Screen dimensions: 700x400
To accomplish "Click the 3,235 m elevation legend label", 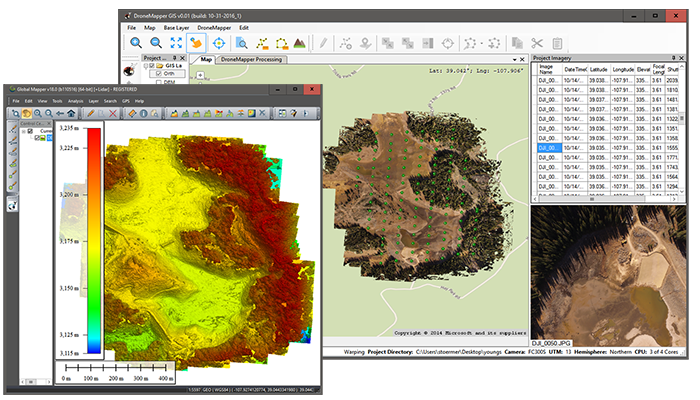I will click(69, 128).
